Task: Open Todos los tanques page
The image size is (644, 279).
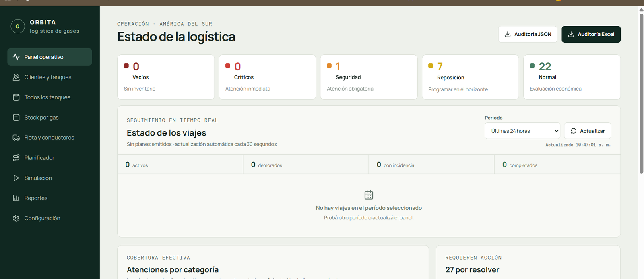Action: (x=50, y=97)
